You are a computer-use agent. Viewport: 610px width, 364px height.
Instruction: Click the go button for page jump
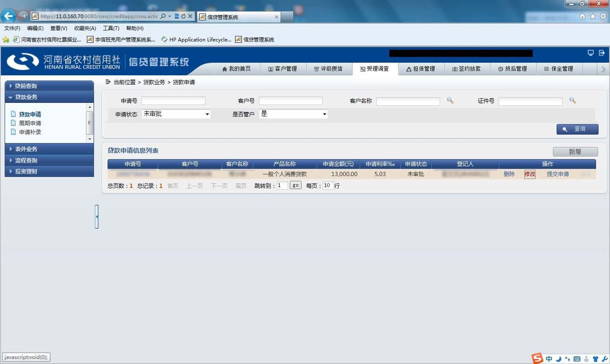[x=296, y=185]
